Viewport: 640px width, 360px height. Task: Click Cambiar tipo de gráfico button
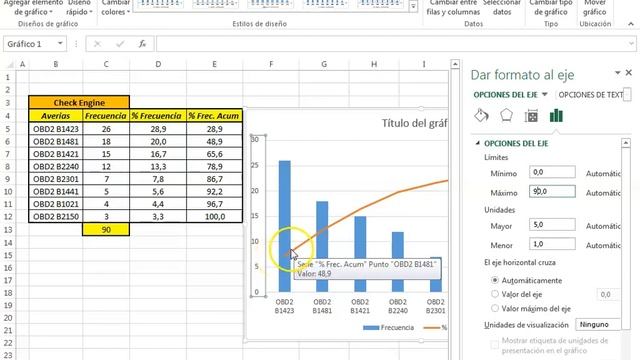point(551,8)
